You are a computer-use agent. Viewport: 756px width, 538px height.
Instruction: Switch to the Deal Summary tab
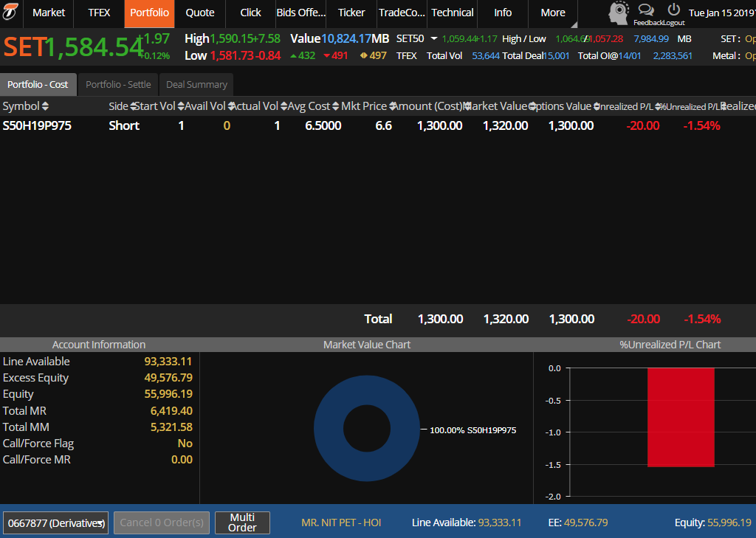[x=196, y=84]
